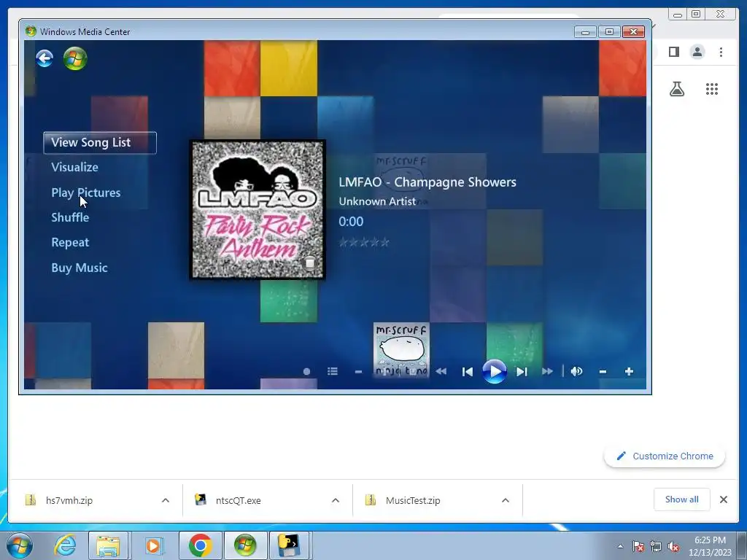Rate the song using the star rating
747x560 pixels.
(364, 242)
